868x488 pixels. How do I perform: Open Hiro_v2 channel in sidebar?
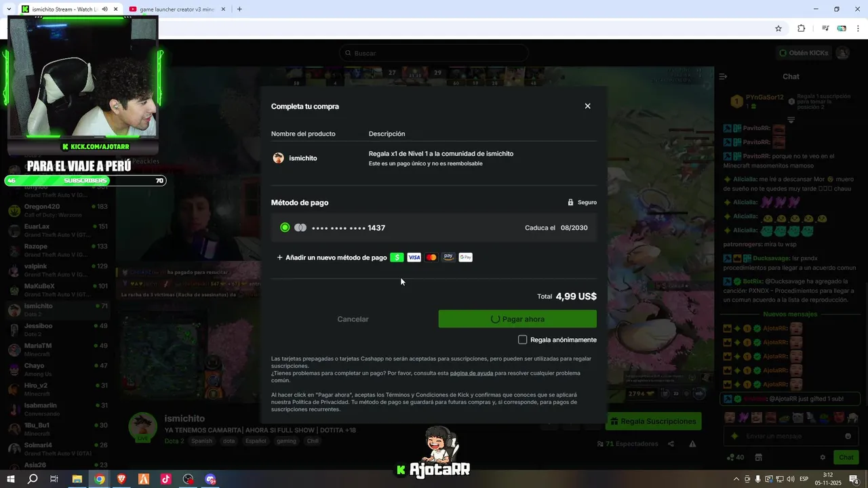[58, 389]
